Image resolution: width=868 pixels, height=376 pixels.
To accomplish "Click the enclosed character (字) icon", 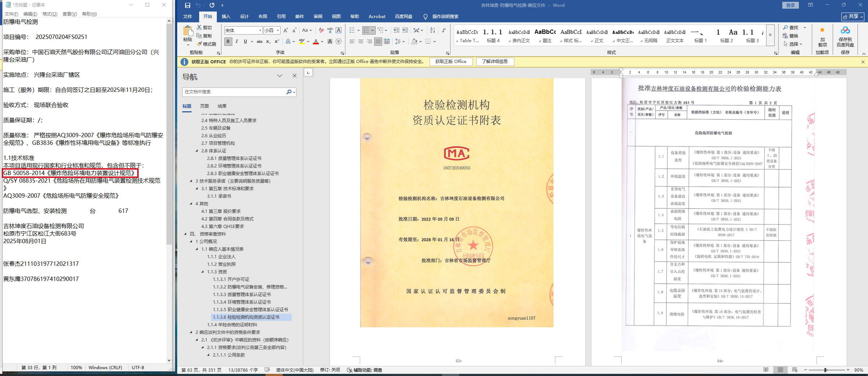I will (339, 41).
